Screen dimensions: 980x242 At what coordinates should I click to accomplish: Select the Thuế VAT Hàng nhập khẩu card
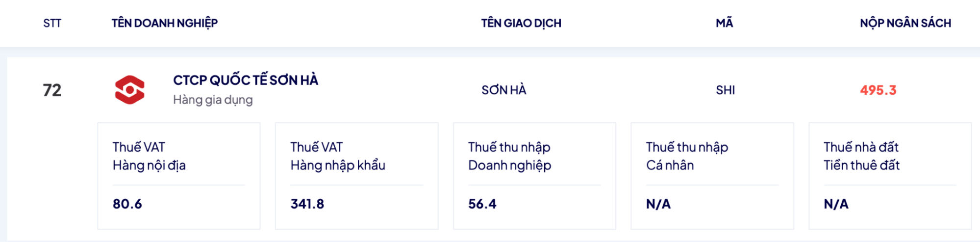click(x=356, y=176)
